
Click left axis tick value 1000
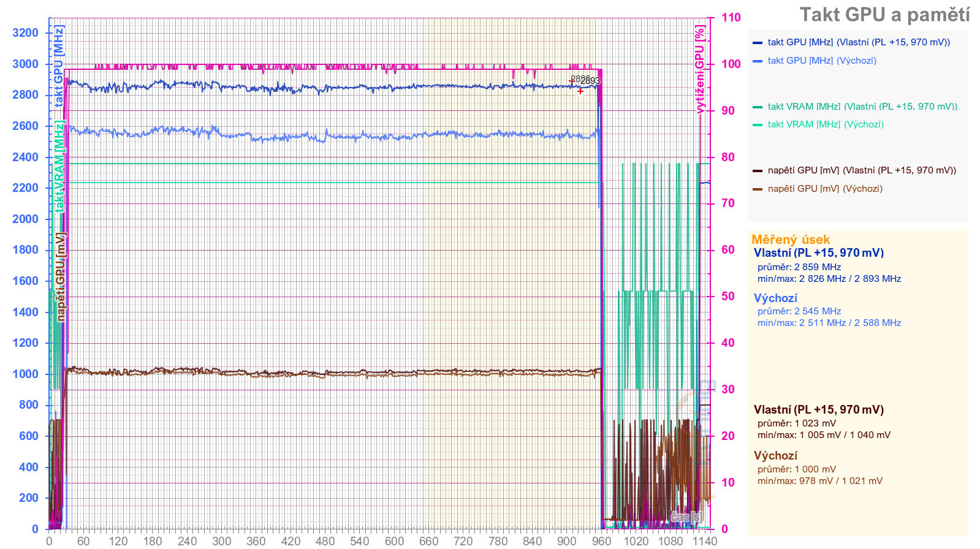(x=25, y=374)
